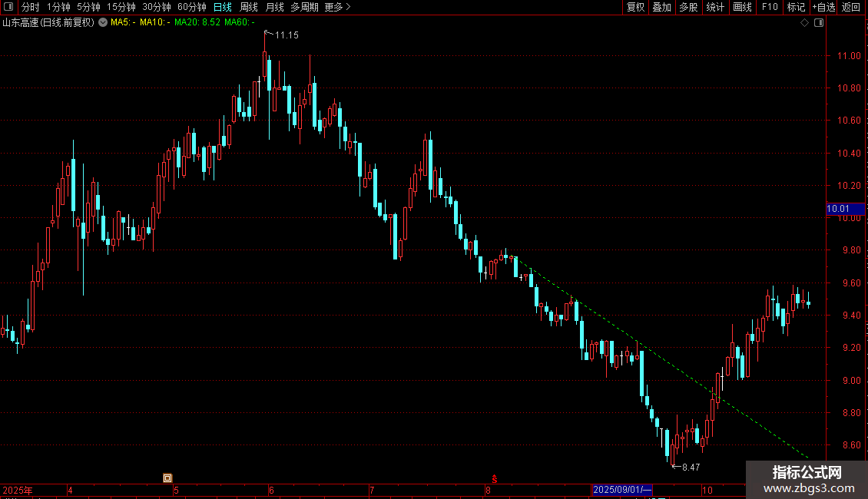868x499 pixels.
Task: Click the 2025年 label on time axis
Action: coord(18,490)
